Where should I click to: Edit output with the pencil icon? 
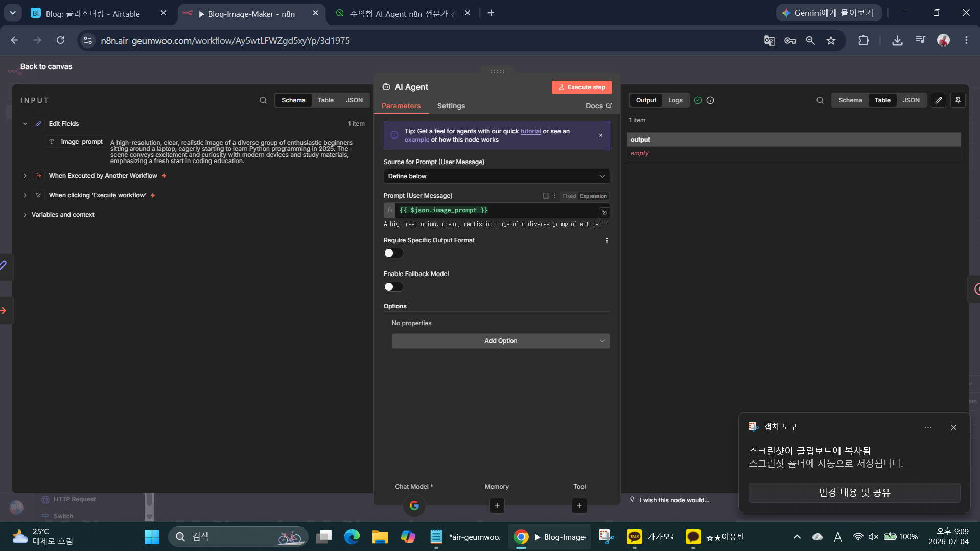pos(939,100)
